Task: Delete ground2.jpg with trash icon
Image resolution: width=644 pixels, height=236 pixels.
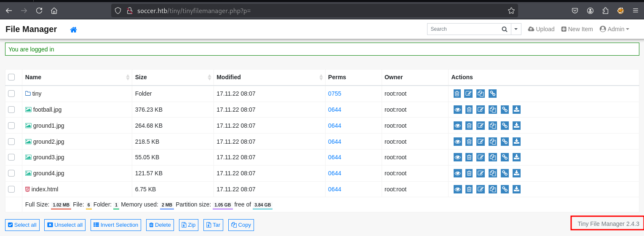Action: coord(469,142)
